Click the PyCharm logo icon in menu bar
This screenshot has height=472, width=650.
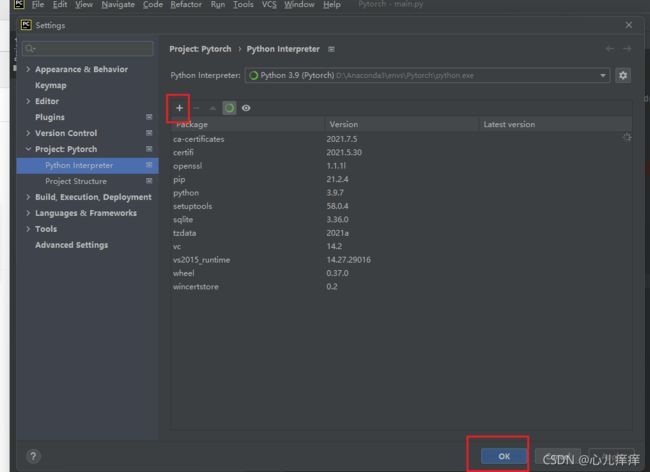(x=19, y=4)
